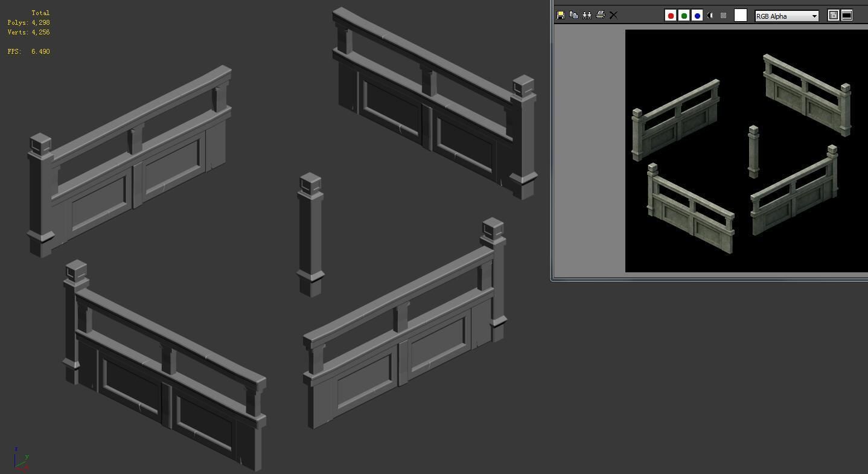This screenshot has width=868, height=474.
Task: Click the Polys: 4,298 statistic text
Action: pos(28,22)
